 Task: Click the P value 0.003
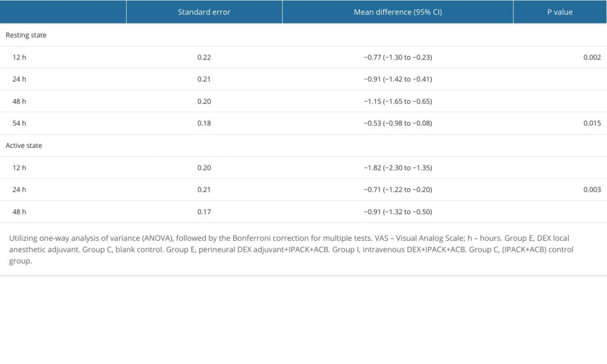(x=592, y=189)
